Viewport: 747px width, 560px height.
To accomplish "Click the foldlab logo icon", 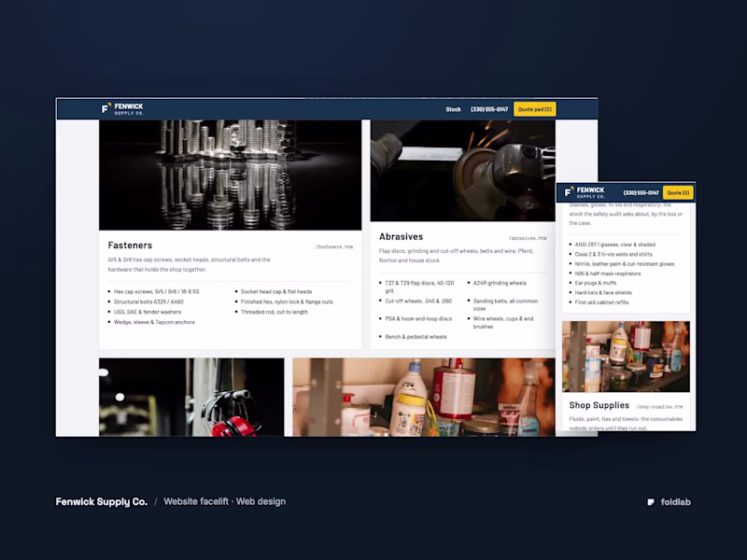I will point(651,502).
